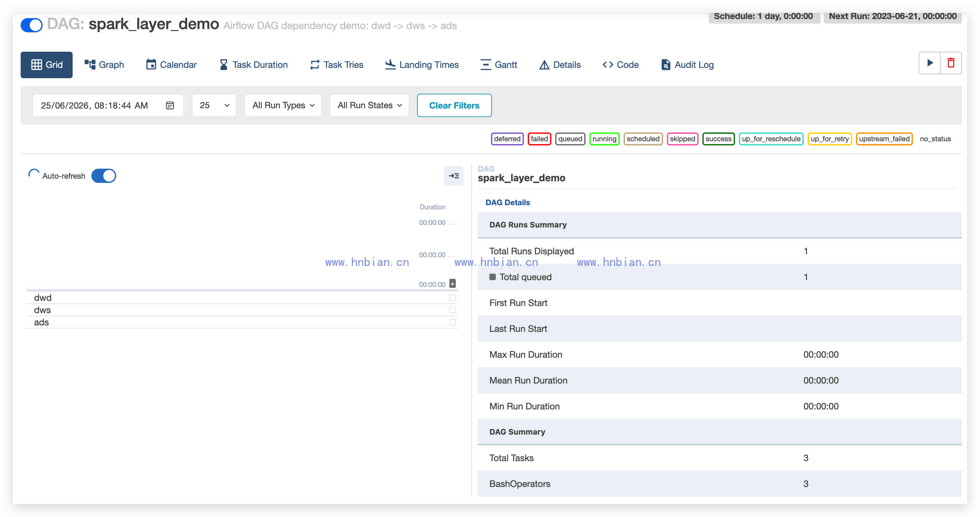Click the Clear Filters button
The image size is (980, 517).
coord(454,105)
